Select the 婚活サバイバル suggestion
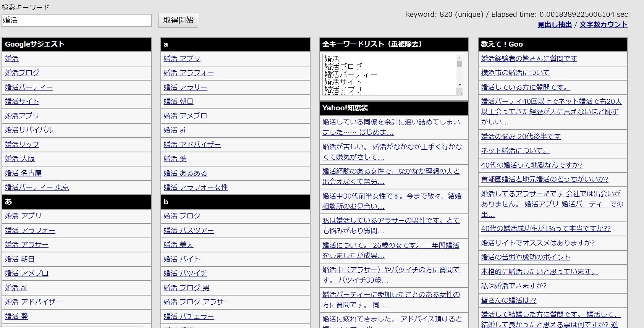Viewport: 644px width, 328px height. click(29, 130)
